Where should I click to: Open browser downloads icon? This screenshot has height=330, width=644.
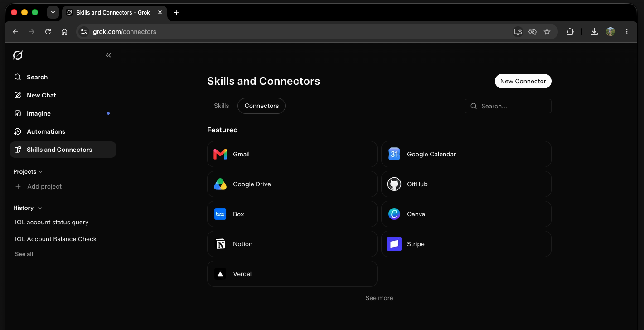[x=594, y=32]
